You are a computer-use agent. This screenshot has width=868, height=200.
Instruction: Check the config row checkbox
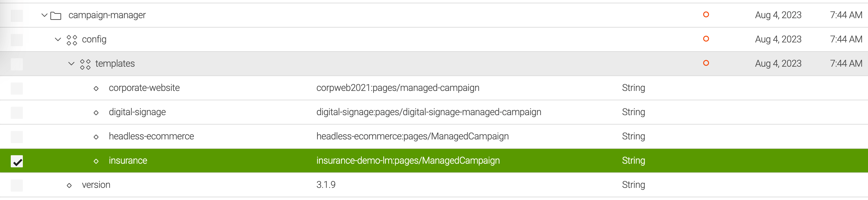17,40
